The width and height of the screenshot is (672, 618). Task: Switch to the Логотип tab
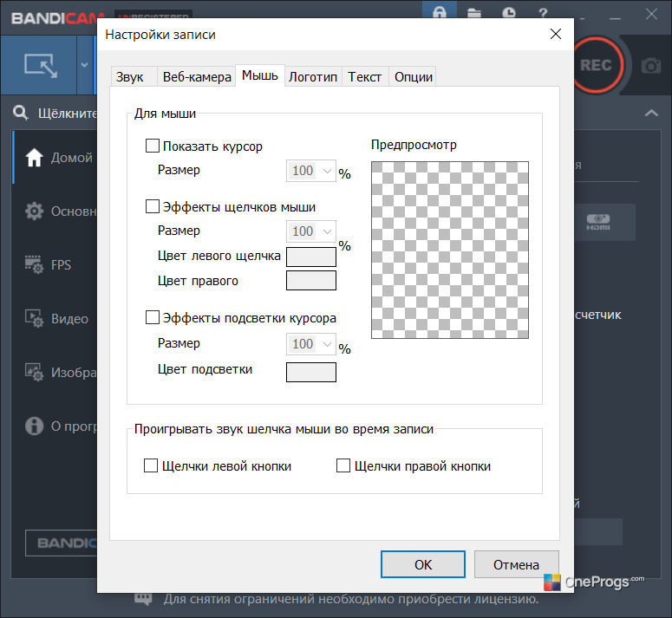tap(313, 76)
